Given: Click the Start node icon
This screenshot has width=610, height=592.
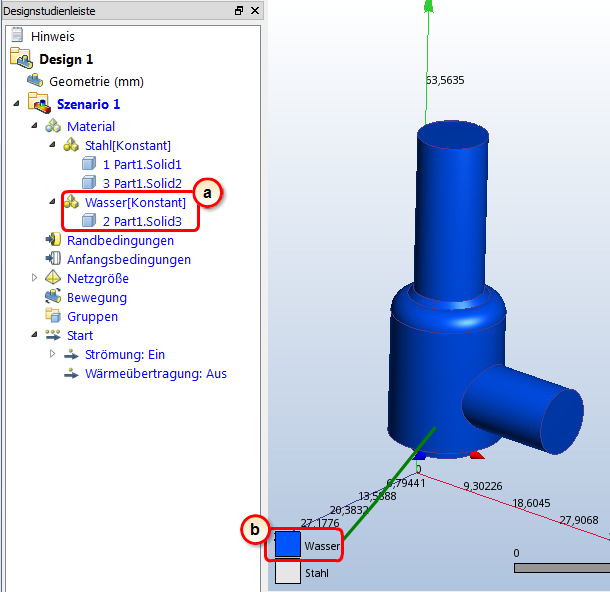Looking at the screenshot, I should [53, 335].
